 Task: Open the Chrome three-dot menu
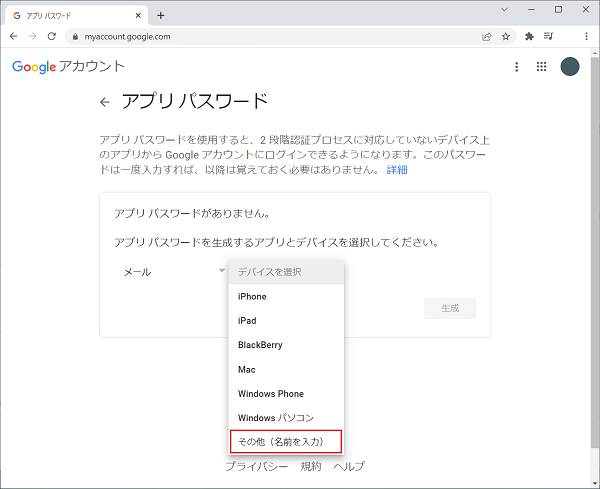tap(584, 36)
